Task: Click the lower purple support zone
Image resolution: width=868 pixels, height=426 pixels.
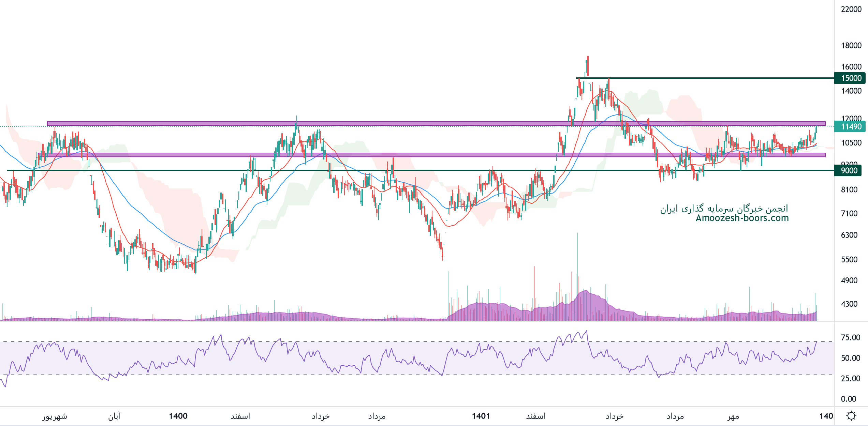Action: coord(409,155)
